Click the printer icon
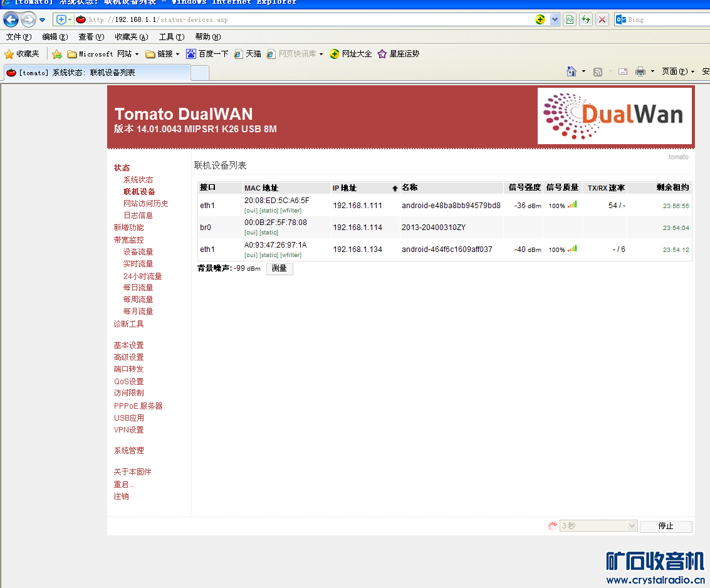 [x=640, y=71]
